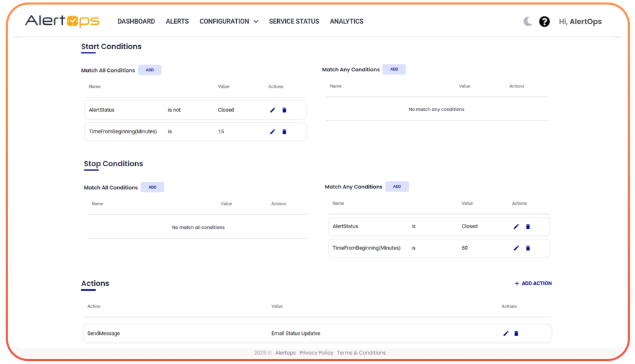635x364 pixels.
Task: Delete the AlertStatus stop condition trash icon
Action: [528, 226]
